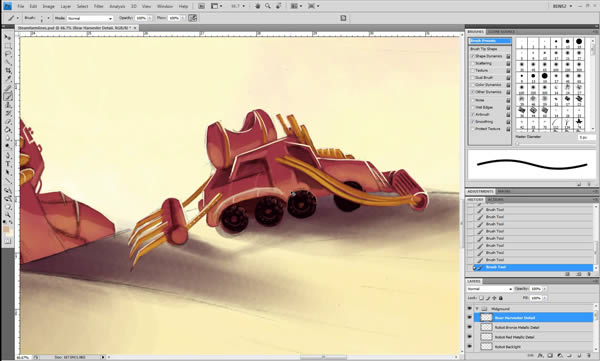Select the Rotate View tool in application bar

click(279, 6)
